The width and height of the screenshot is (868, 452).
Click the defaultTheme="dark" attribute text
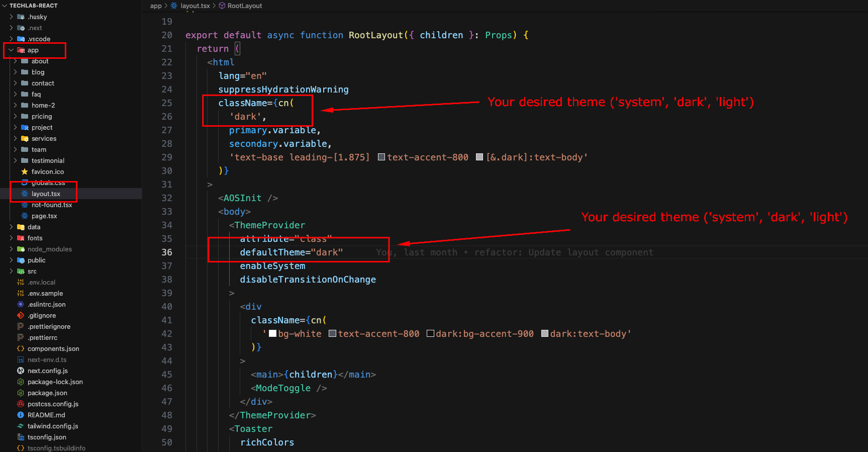292,252
